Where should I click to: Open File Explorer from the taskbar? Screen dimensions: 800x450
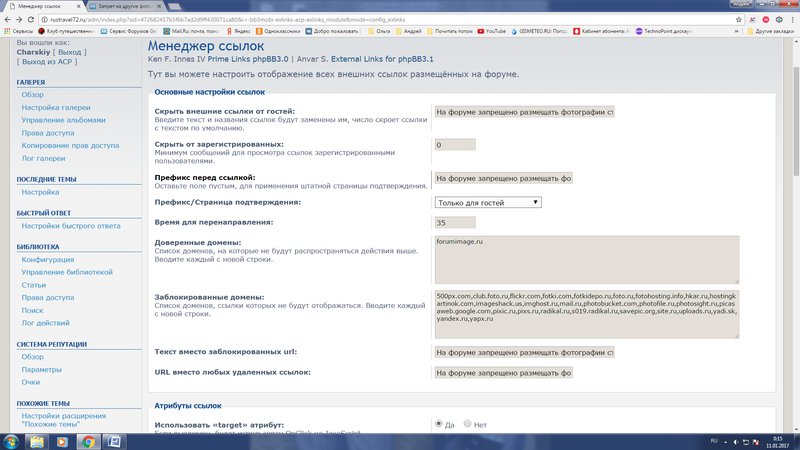tap(37, 441)
